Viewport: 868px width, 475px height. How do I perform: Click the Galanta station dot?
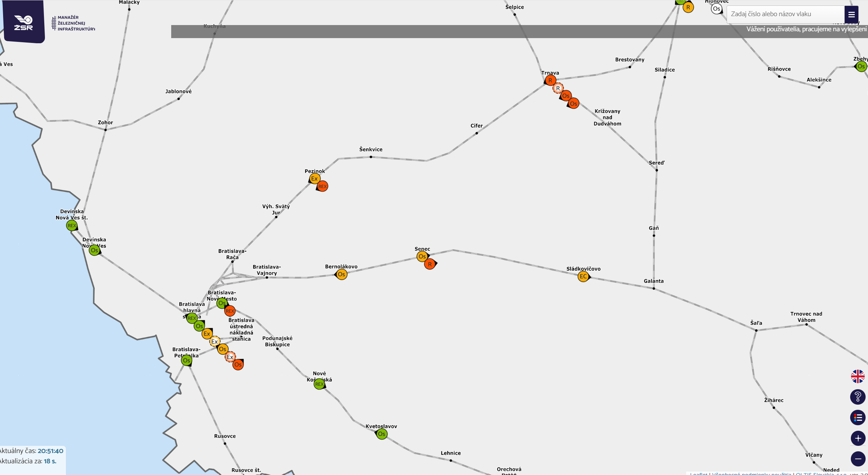click(654, 288)
